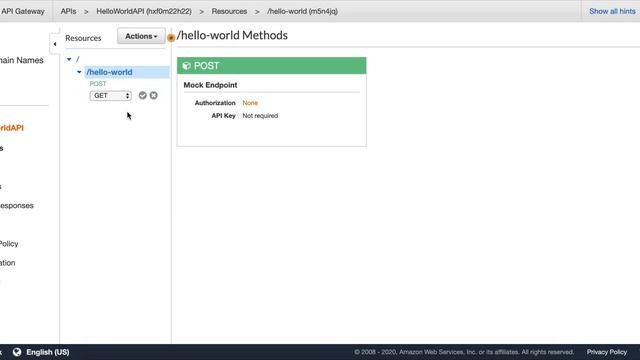Click the /hello-world Methods heading
Image resolution: width=640 pixels, height=360 pixels.
point(232,35)
